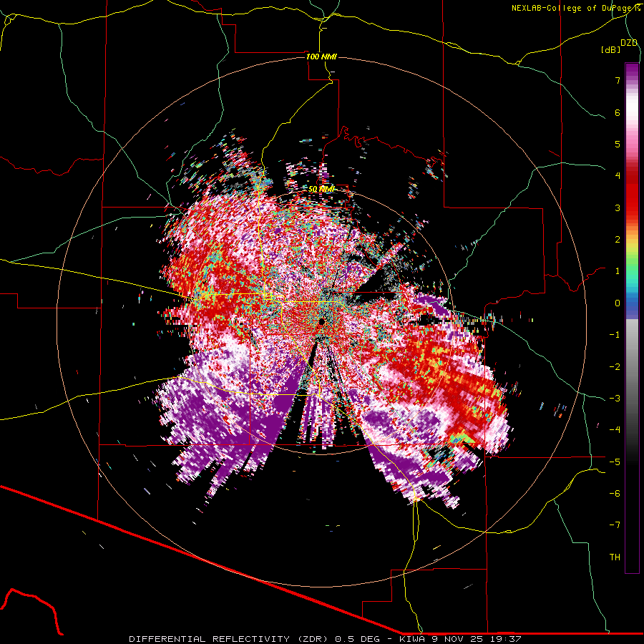644x644 pixels.
Task: Select the 100 NMI range ring label
Action: pos(321,57)
